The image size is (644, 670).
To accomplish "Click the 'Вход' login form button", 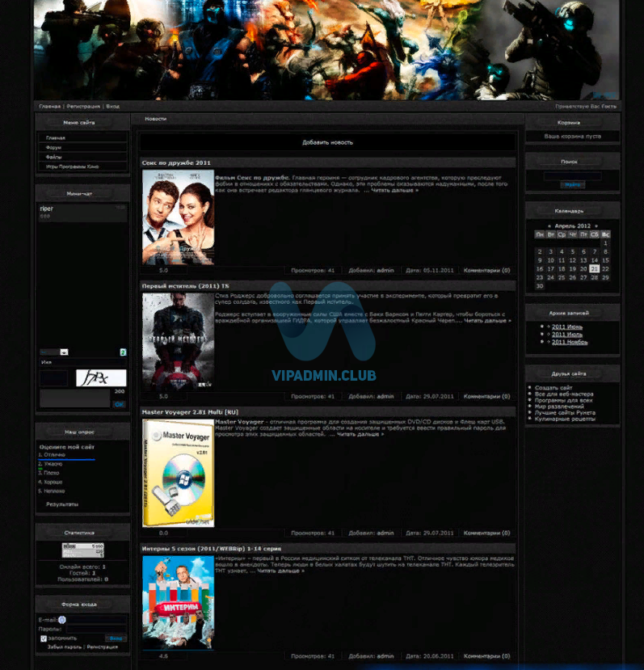I will (116, 638).
